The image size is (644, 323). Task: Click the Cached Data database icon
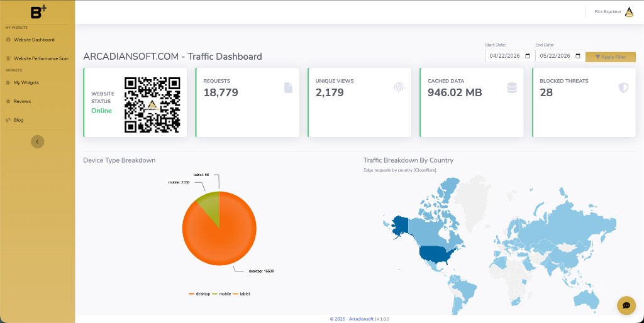pyautogui.click(x=512, y=87)
